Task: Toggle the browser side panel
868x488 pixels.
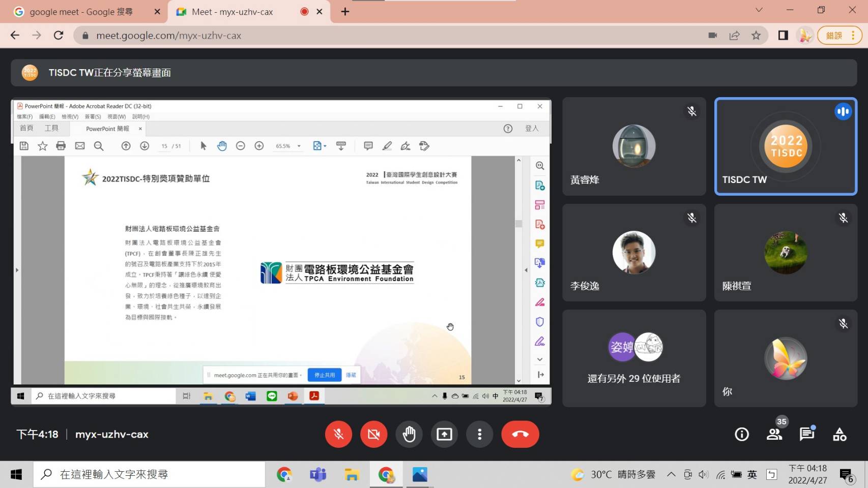Action: tap(783, 36)
